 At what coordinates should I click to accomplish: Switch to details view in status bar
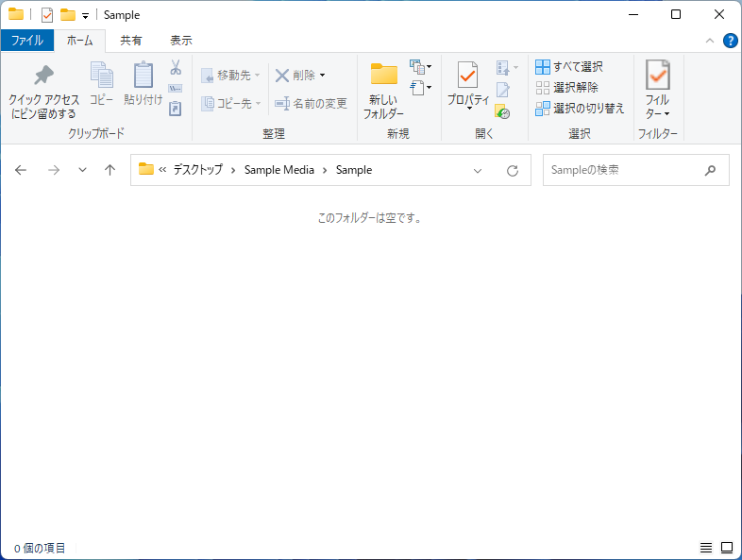point(706,548)
